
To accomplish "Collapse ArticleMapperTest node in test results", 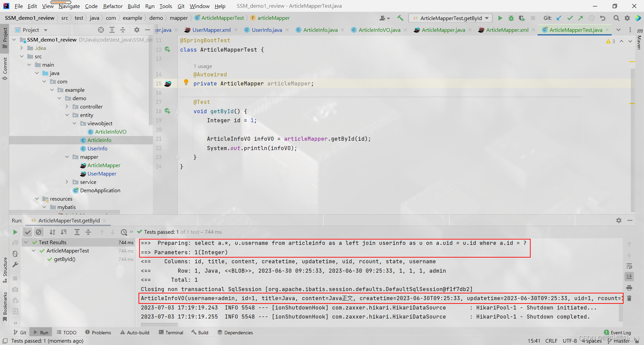I will [x=34, y=251].
